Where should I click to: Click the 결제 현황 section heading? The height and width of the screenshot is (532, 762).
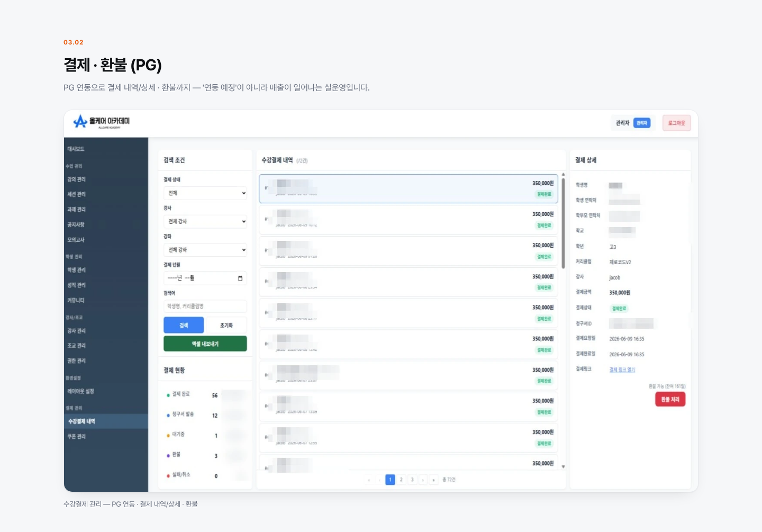[x=174, y=371]
